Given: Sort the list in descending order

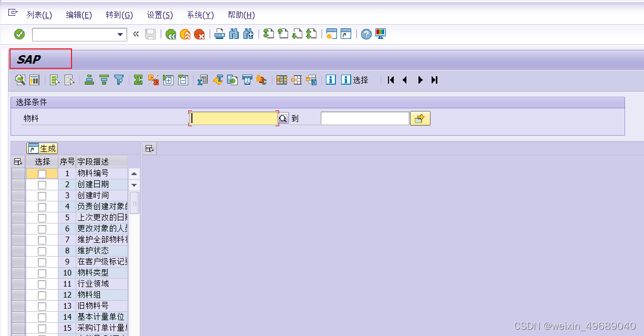Looking at the screenshot, I should tap(104, 79).
